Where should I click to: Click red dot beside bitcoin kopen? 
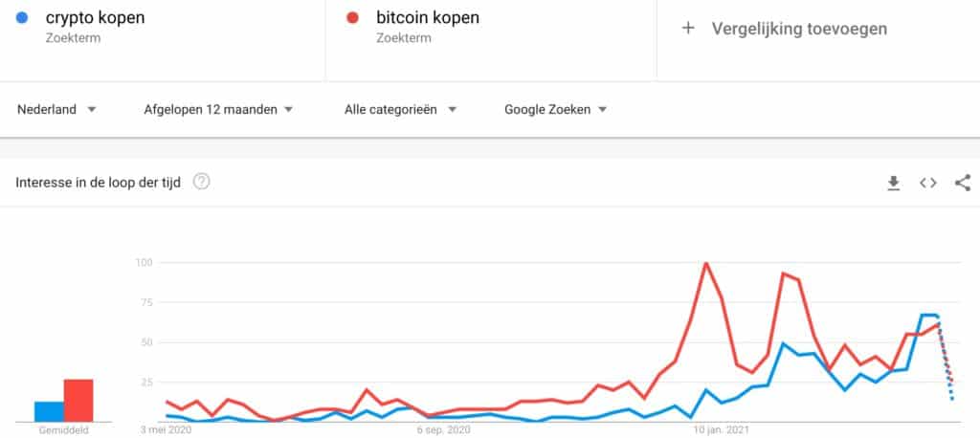point(352,17)
